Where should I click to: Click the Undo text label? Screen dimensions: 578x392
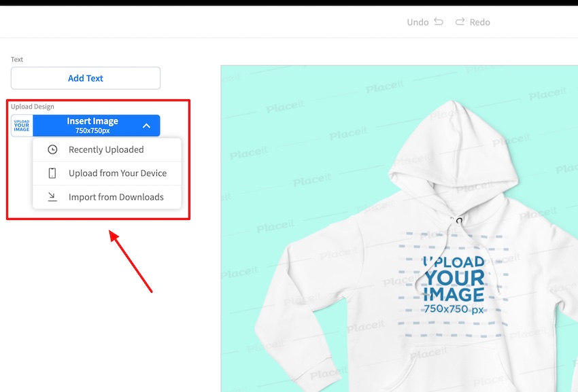[x=418, y=22]
